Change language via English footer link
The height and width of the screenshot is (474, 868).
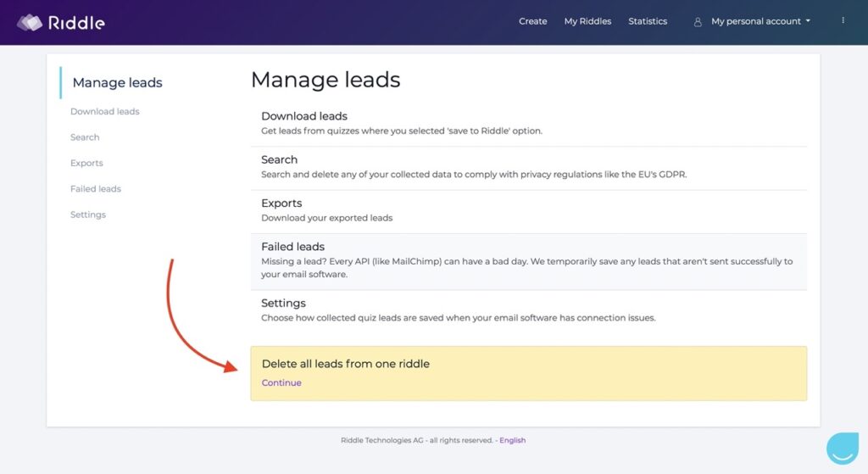click(513, 440)
